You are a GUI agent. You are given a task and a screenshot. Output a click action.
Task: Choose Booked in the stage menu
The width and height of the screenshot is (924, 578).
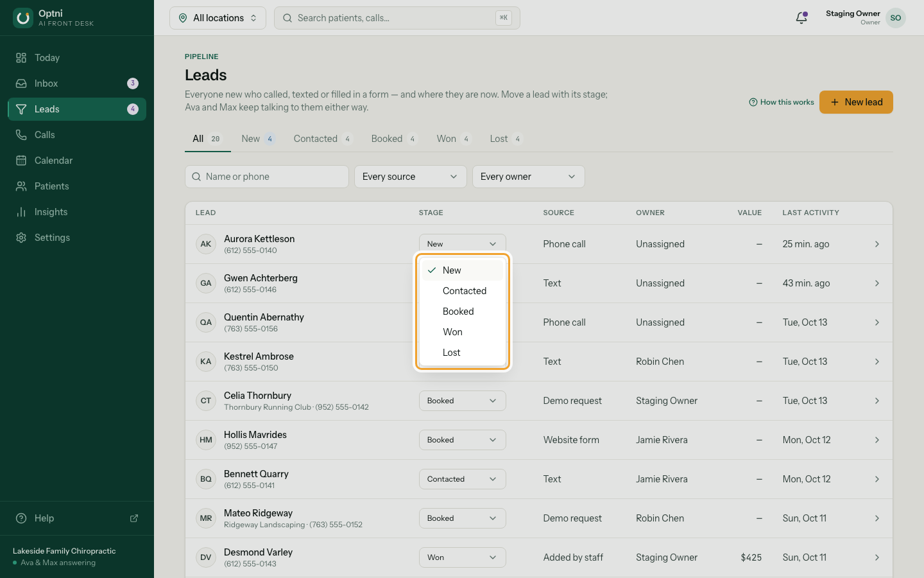coord(462,311)
